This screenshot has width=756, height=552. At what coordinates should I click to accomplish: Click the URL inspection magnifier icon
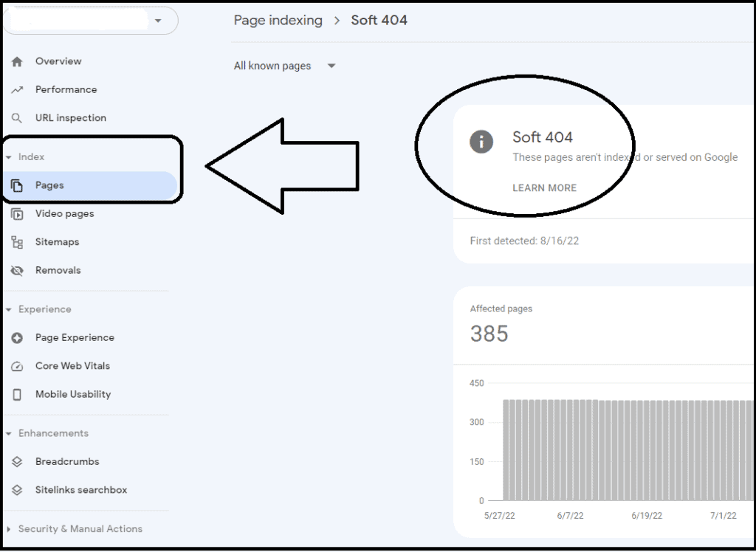(x=17, y=118)
